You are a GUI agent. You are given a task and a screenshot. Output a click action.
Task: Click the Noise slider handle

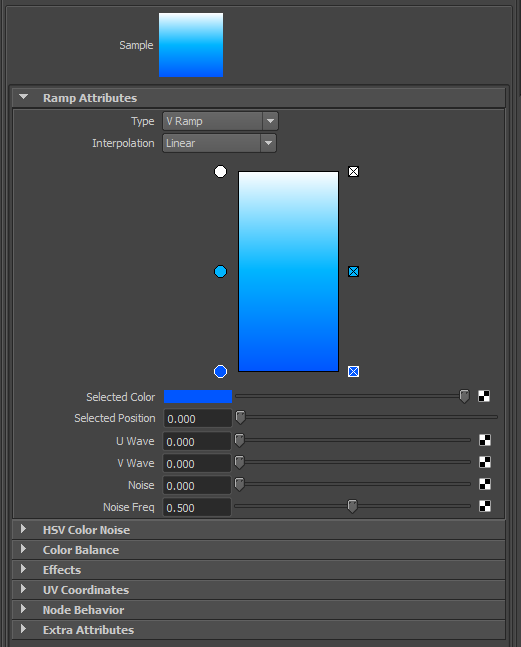[239, 484]
